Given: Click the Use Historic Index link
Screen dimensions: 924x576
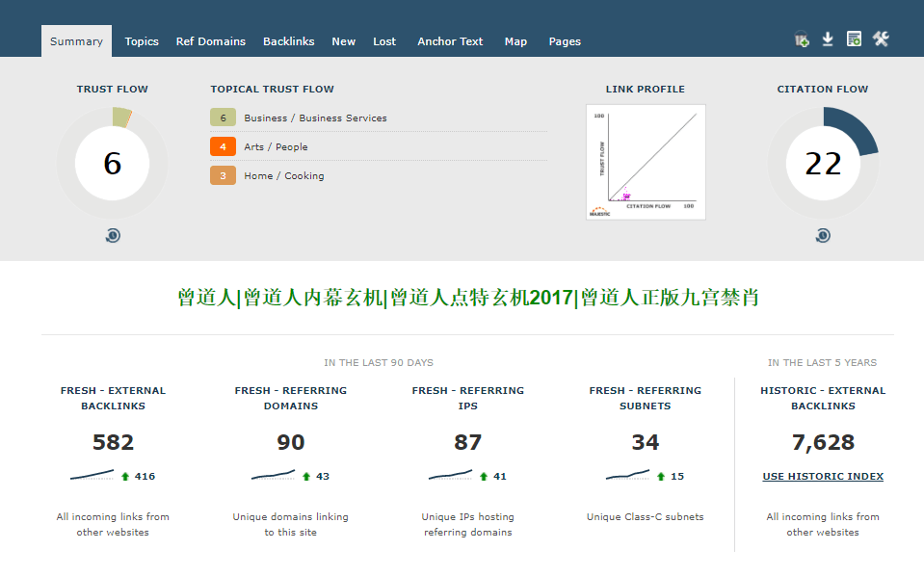Looking at the screenshot, I should [x=823, y=477].
